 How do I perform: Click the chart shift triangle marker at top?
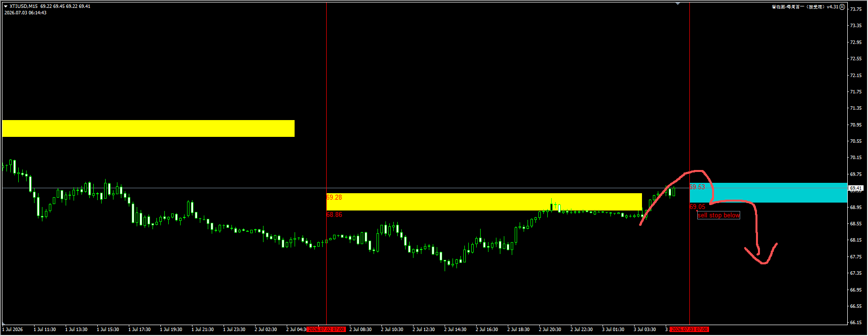[x=678, y=3]
